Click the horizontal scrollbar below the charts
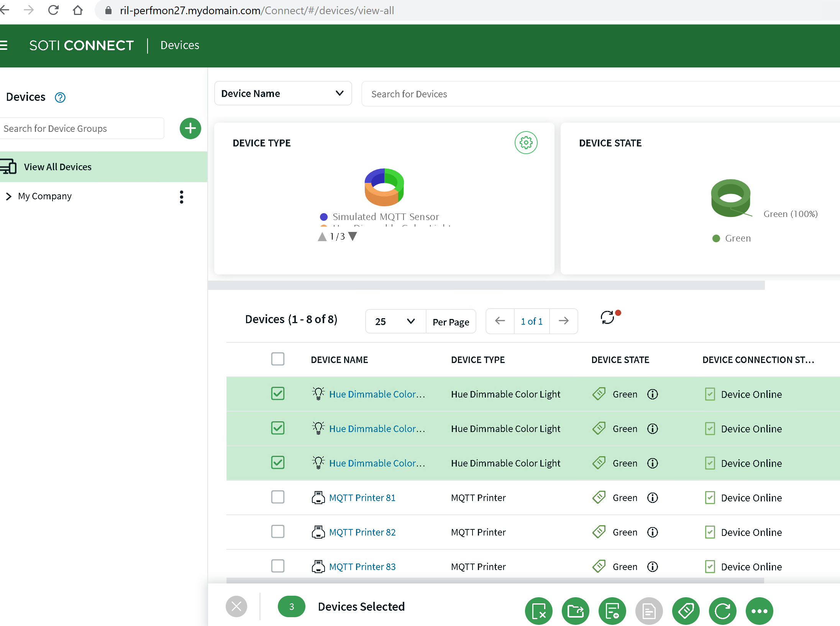 (486, 285)
